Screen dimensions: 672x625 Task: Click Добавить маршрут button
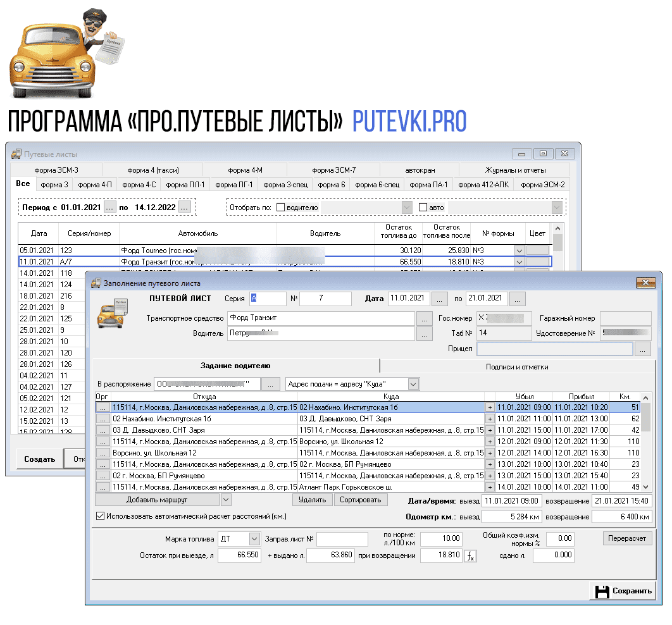point(157,500)
